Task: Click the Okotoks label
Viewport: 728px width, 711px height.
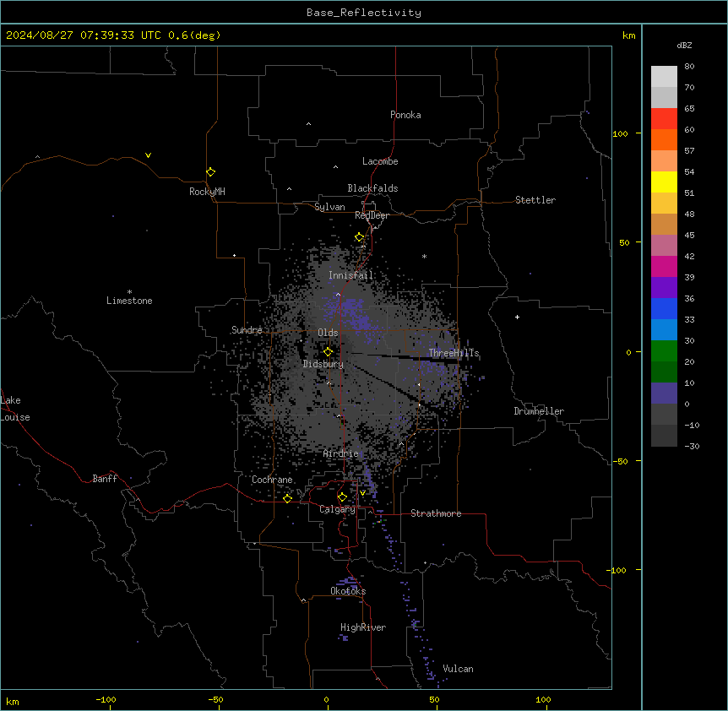Action: [348, 591]
